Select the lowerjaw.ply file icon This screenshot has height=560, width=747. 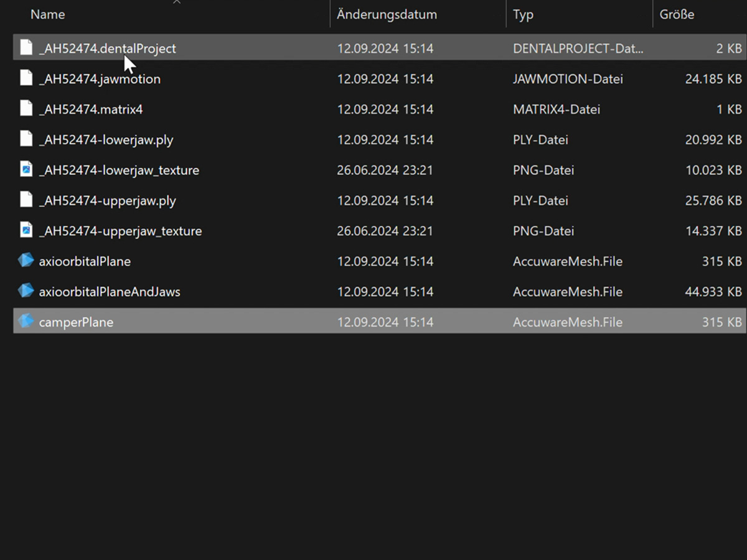pyautogui.click(x=26, y=139)
